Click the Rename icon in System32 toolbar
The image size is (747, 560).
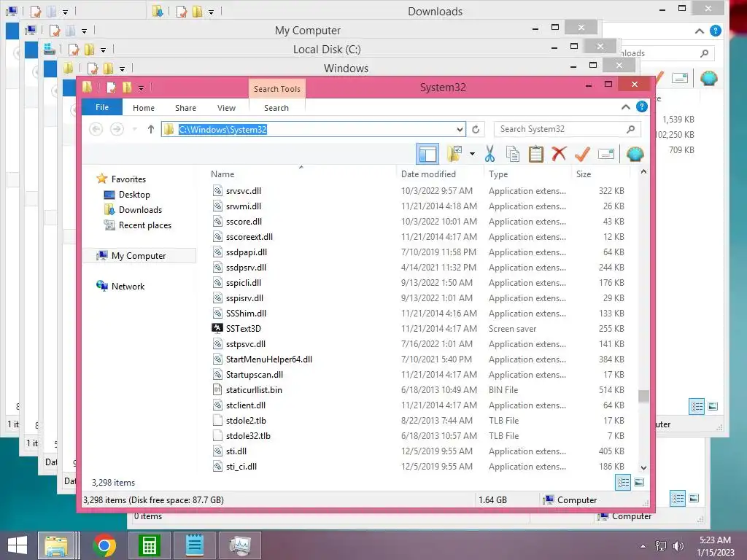click(x=606, y=154)
